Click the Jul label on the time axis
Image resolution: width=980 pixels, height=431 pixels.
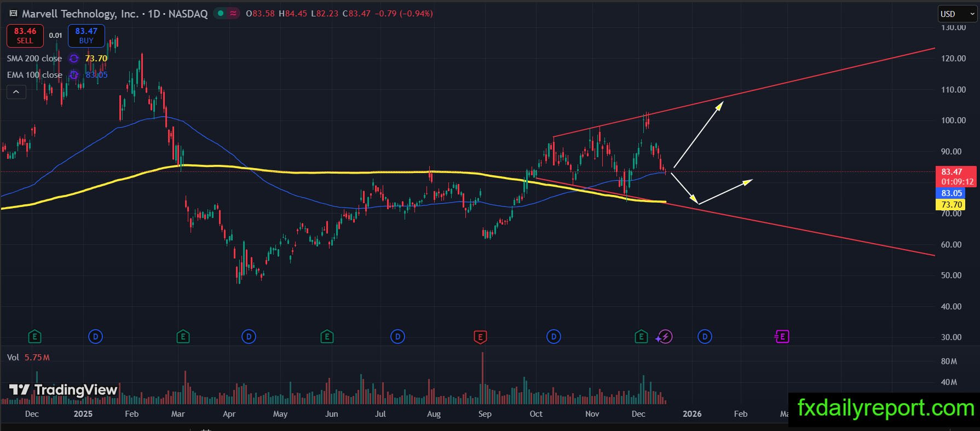(381, 414)
